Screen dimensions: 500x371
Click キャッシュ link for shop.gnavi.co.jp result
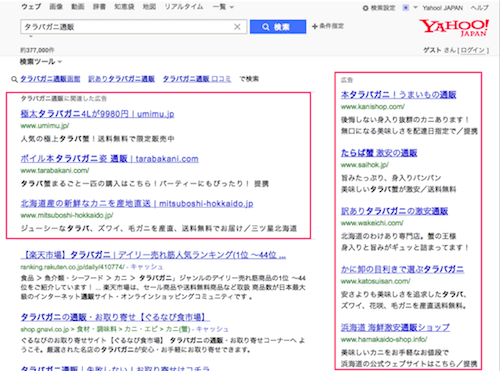tap(212, 329)
